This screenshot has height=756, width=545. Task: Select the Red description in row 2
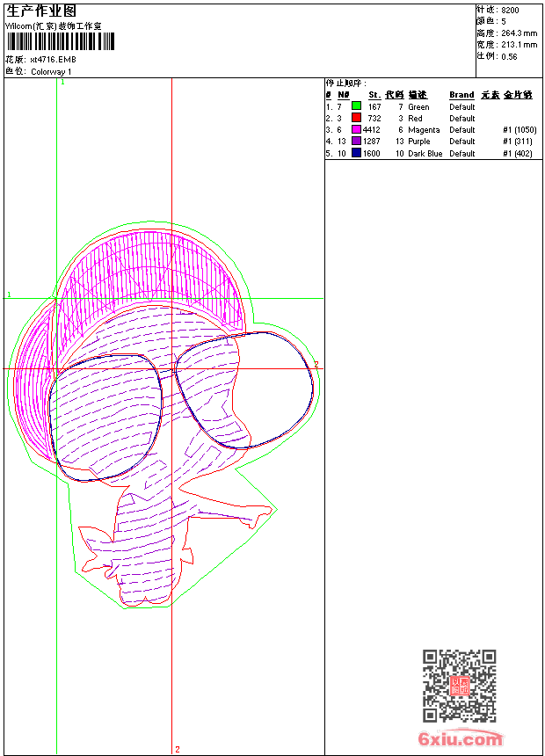(x=415, y=119)
